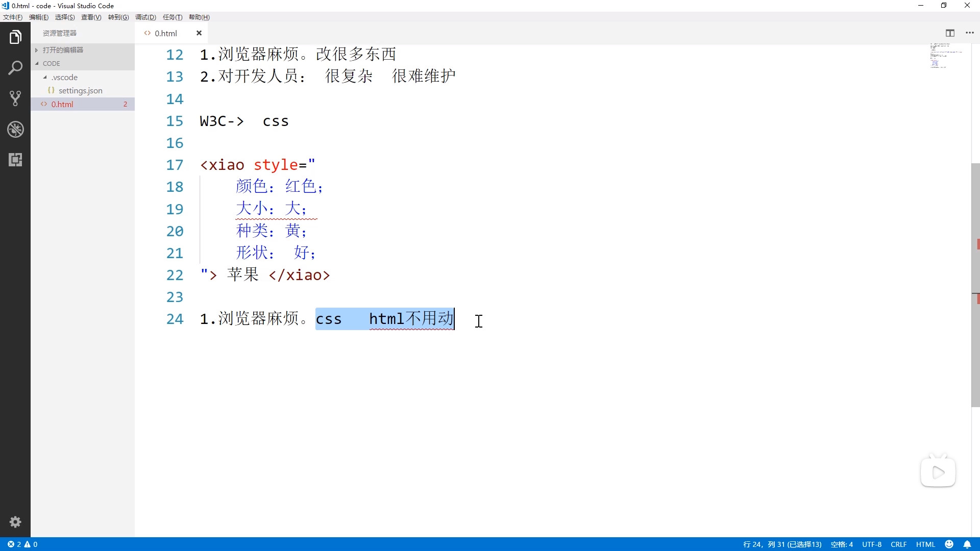This screenshot has height=551, width=980.
Task: Open the Explorer view in activity bar
Action: 15,37
